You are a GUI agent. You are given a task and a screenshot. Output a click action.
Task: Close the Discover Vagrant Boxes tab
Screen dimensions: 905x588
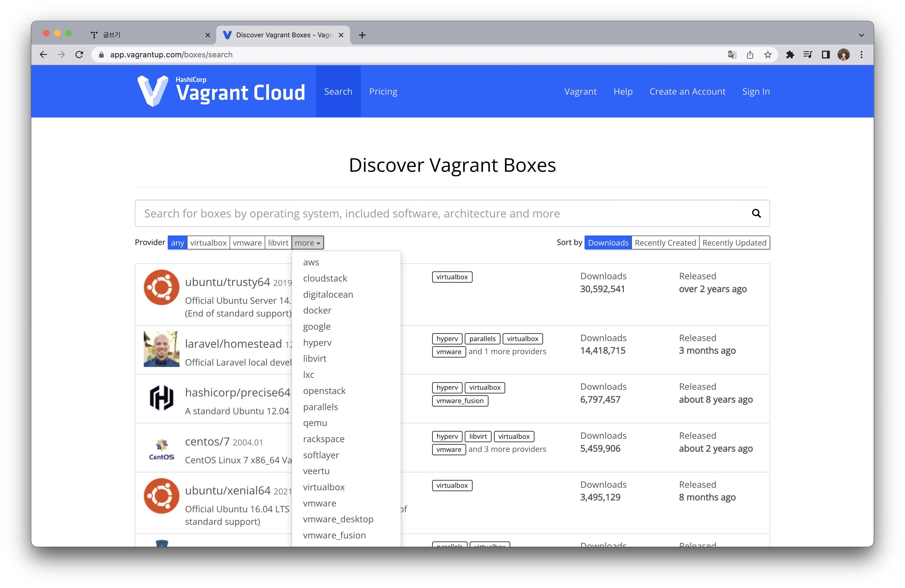pyautogui.click(x=341, y=35)
